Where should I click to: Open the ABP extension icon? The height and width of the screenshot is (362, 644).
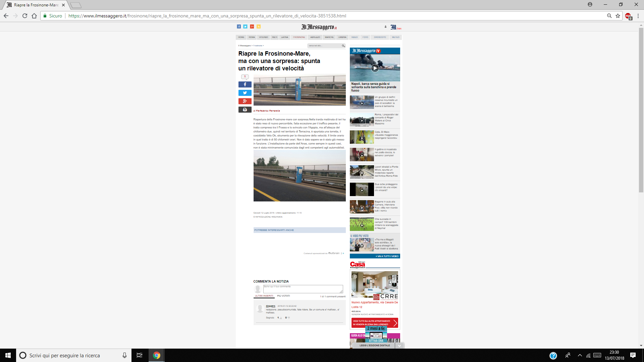click(x=628, y=16)
